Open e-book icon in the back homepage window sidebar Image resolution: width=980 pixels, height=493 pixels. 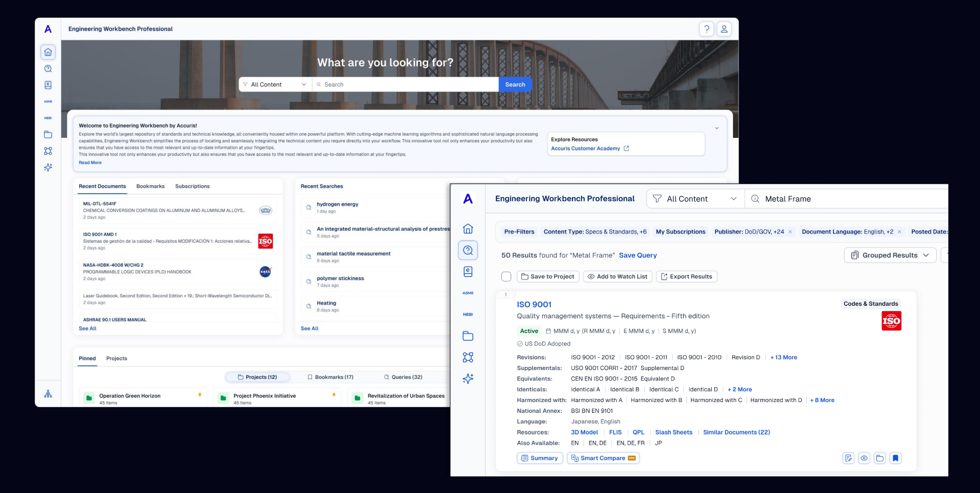pos(48,85)
